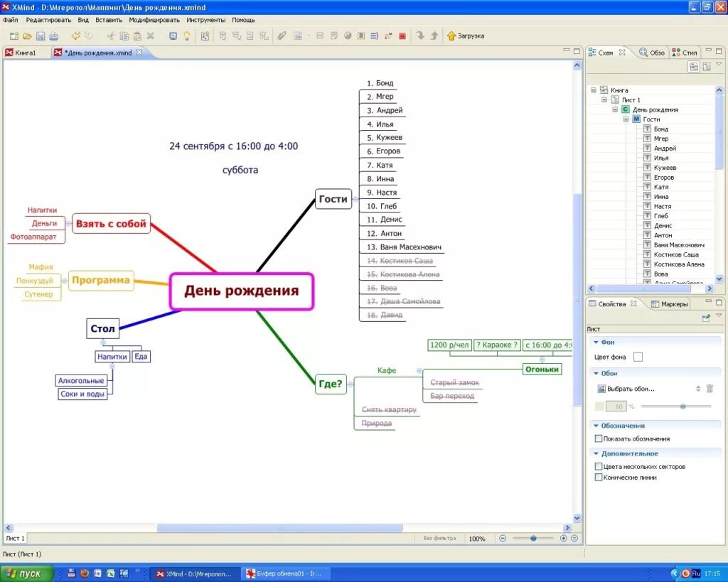Click the insert image toolbar icon
Viewport: 728px width, 582px height.
pos(298,36)
